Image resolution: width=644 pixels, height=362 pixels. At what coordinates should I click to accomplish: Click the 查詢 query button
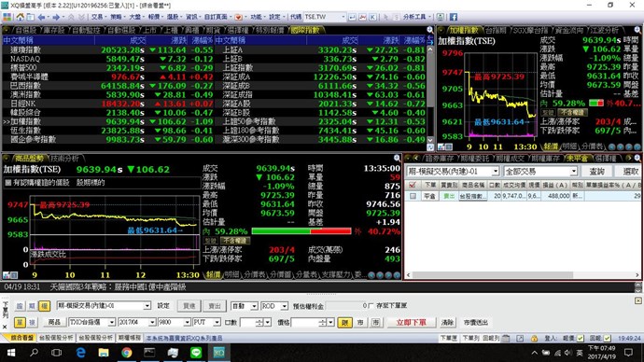coord(596,171)
